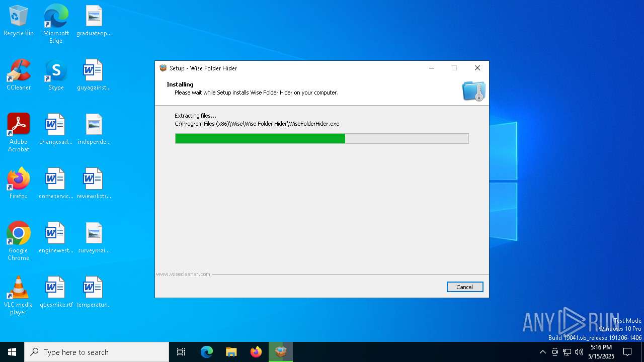The width and height of the screenshot is (644, 362).
Task: Open the Recycle Bin desktop icon
Action: point(19,21)
